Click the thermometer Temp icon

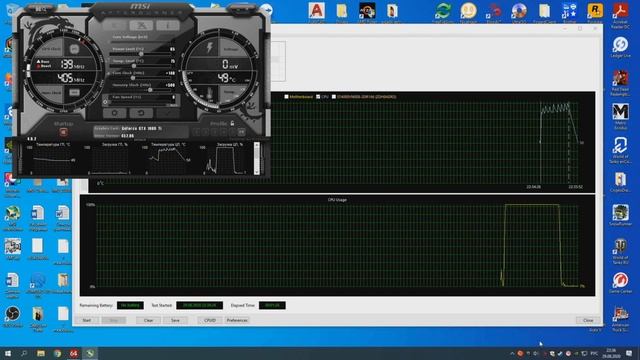pyautogui.click(x=209, y=94)
